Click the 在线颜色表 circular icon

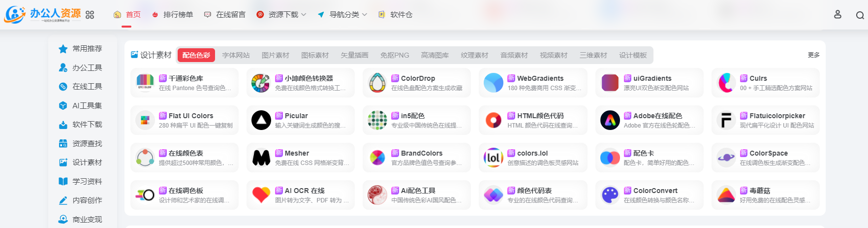tap(145, 158)
